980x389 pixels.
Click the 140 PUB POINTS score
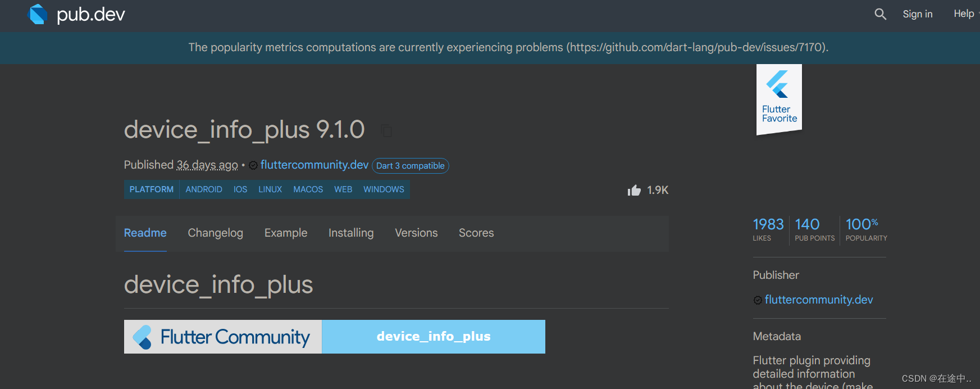(815, 229)
